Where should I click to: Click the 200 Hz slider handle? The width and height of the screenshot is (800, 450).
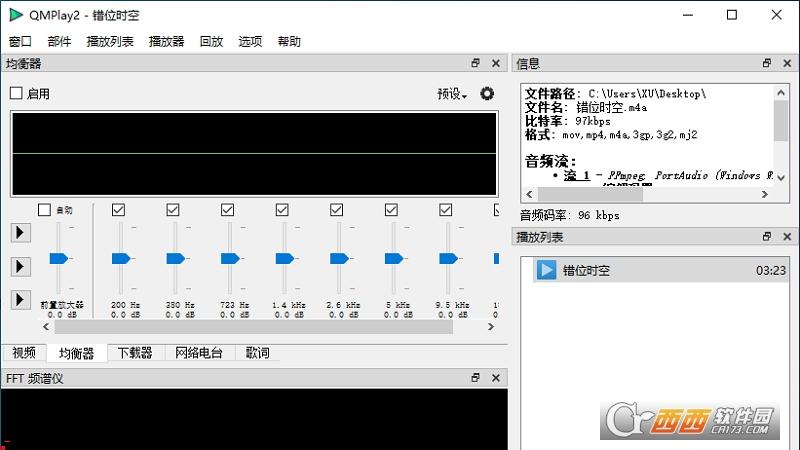[x=121, y=259]
